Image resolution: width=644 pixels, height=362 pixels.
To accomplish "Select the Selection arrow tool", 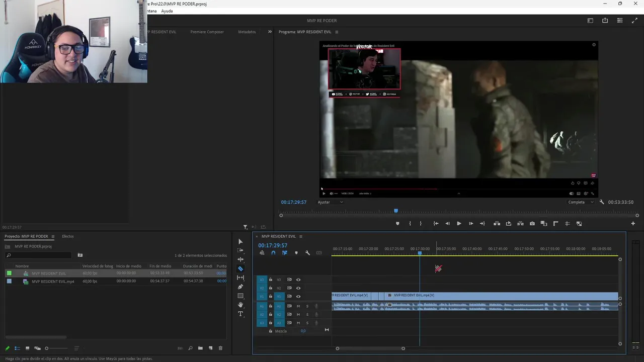I will point(240,241).
